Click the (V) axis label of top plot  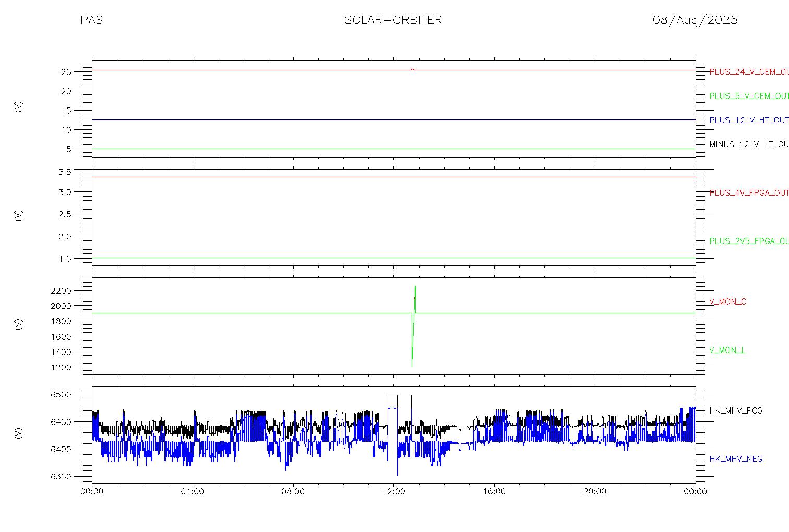click(x=19, y=107)
